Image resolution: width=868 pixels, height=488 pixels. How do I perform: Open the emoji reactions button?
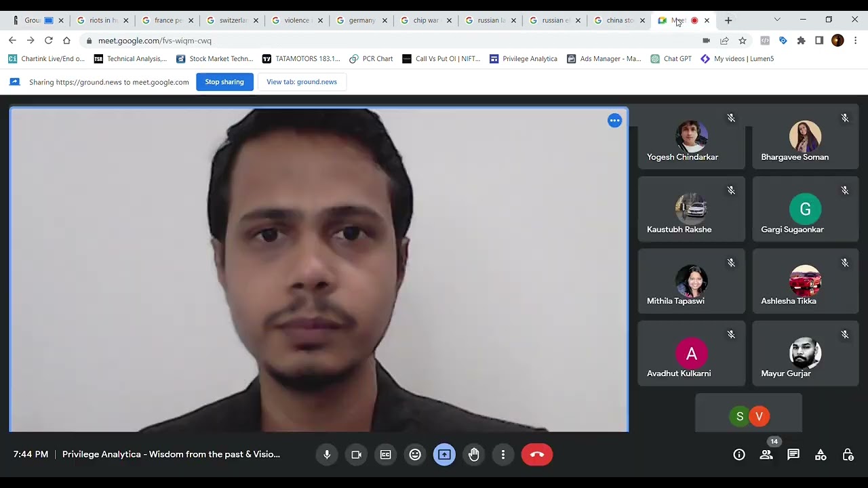415,455
